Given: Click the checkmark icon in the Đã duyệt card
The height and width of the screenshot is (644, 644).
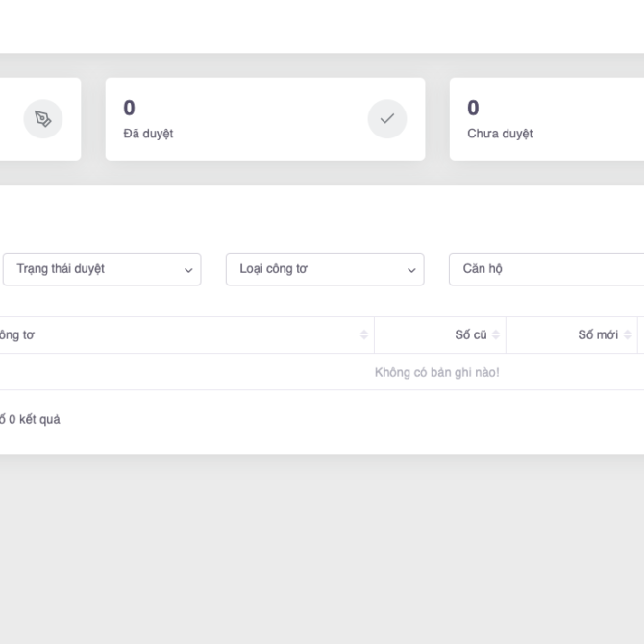Looking at the screenshot, I should pyautogui.click(x=386, y=119).
